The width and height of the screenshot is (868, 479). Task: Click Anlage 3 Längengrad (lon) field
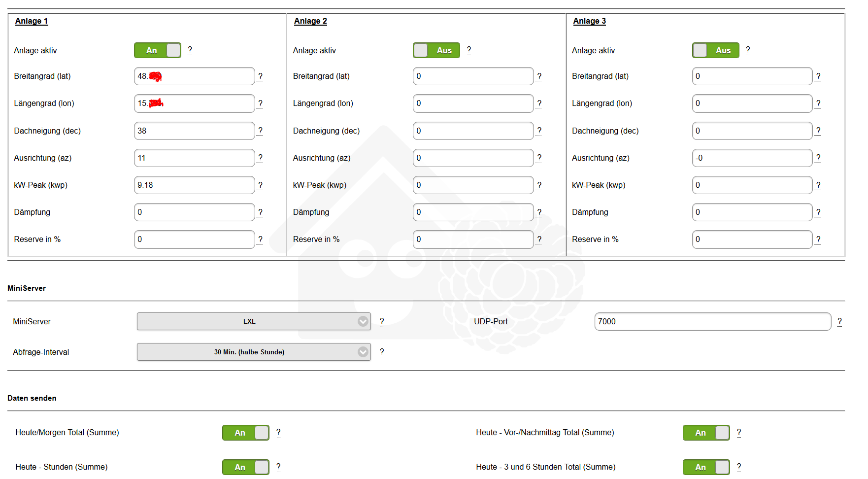click(x=752, y=103)
